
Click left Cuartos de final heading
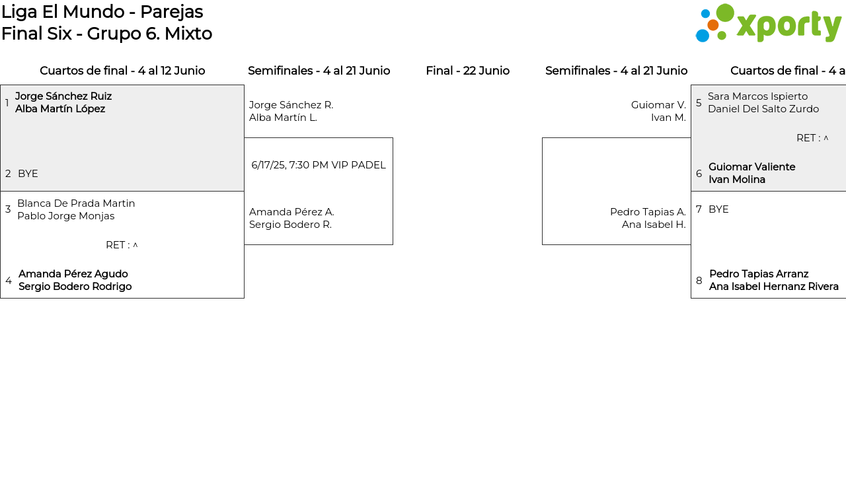[x=122, y=71]
